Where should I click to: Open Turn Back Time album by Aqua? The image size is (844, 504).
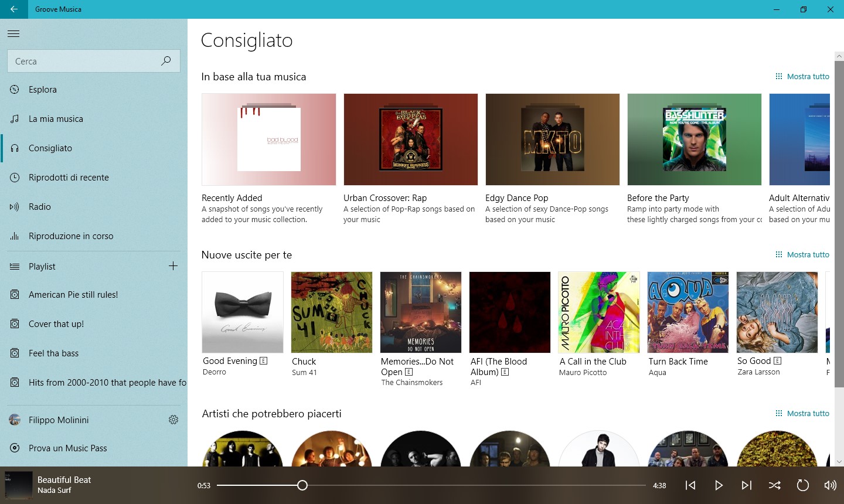[688, 324]
